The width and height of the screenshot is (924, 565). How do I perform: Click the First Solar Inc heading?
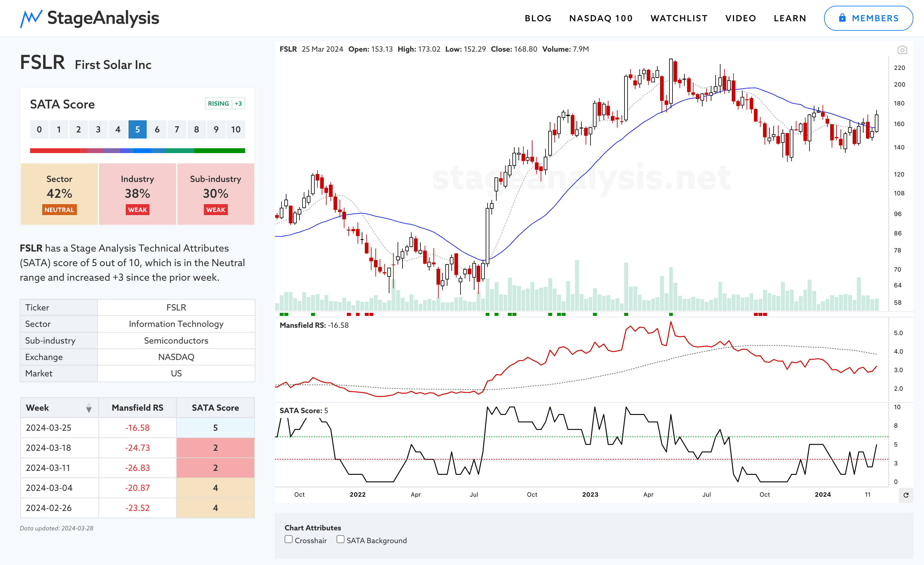click(113, 65)
